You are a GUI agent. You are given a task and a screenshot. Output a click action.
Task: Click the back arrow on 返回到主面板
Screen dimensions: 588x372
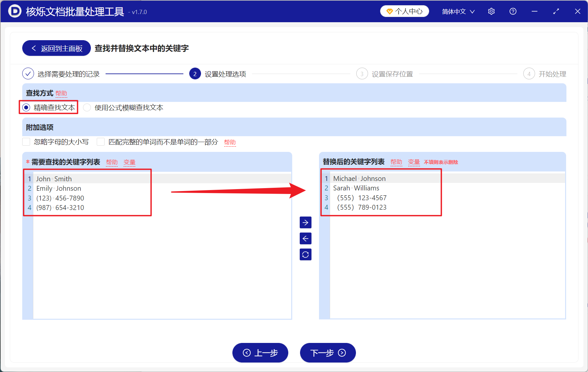pos(34,48)
